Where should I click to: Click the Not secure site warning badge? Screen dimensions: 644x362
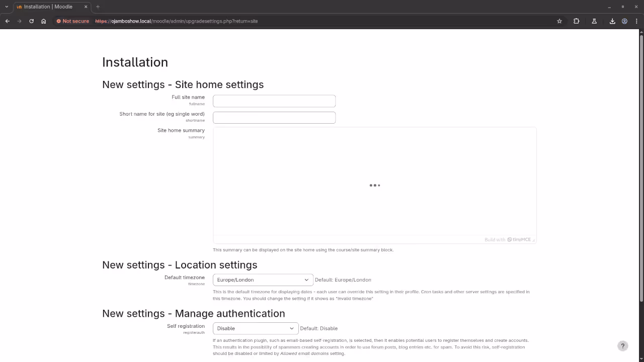pyautogui.click(x=73, y=21)
